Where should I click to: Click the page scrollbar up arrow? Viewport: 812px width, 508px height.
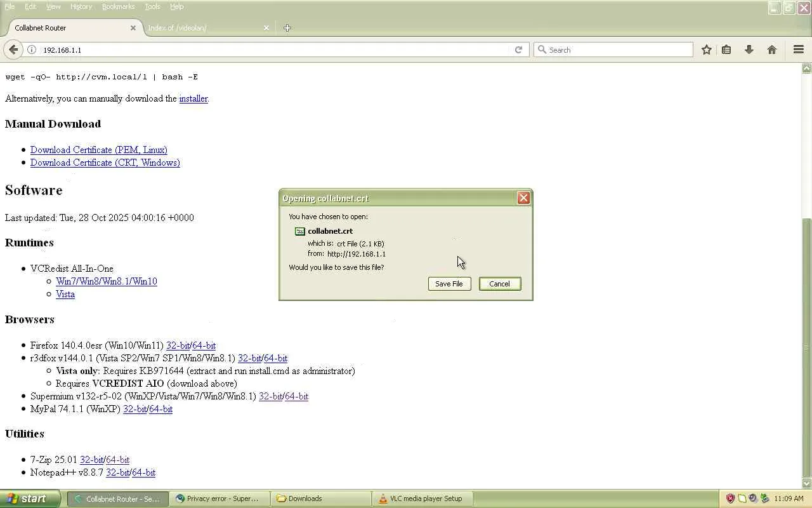807,68
